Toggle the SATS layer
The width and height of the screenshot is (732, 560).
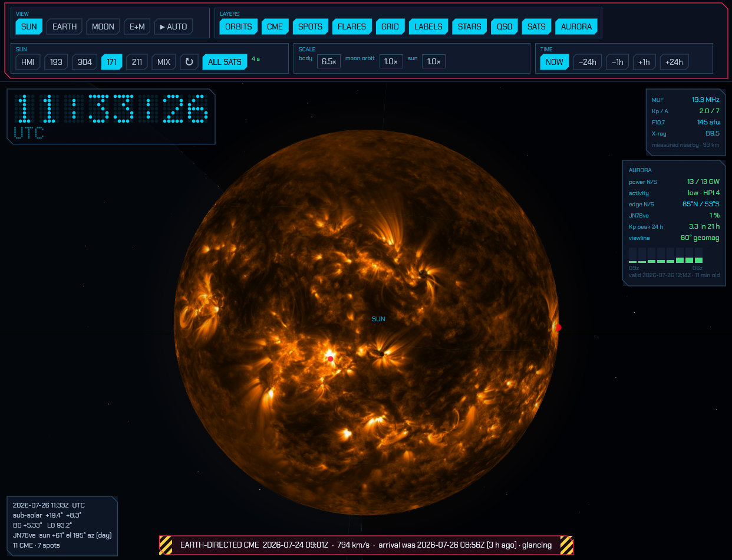click(536, 27)
